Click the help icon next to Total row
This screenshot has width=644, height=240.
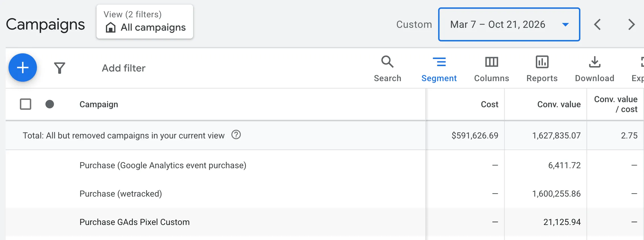coord(236,134)
